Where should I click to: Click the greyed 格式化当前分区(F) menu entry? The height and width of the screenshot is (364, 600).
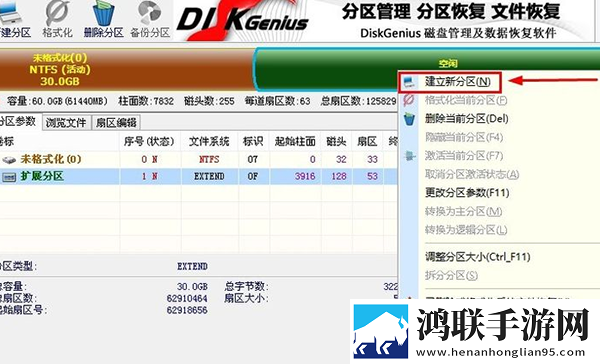coord(466,100)
